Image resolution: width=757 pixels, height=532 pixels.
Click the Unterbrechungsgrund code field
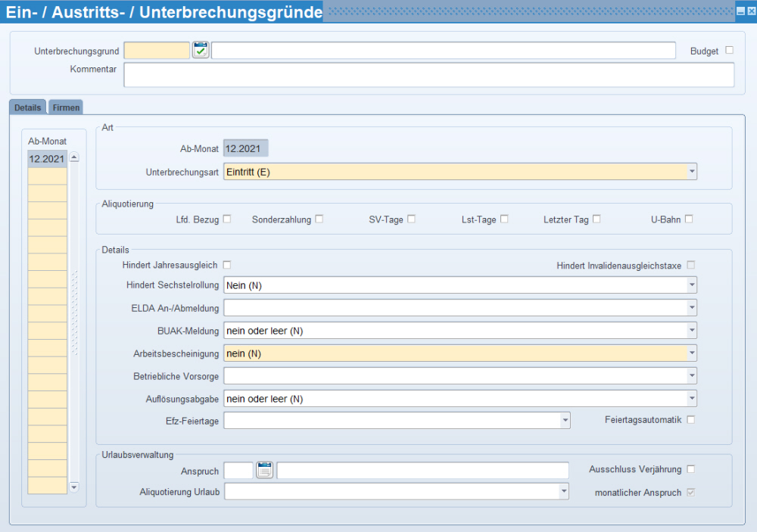point(157,50)
